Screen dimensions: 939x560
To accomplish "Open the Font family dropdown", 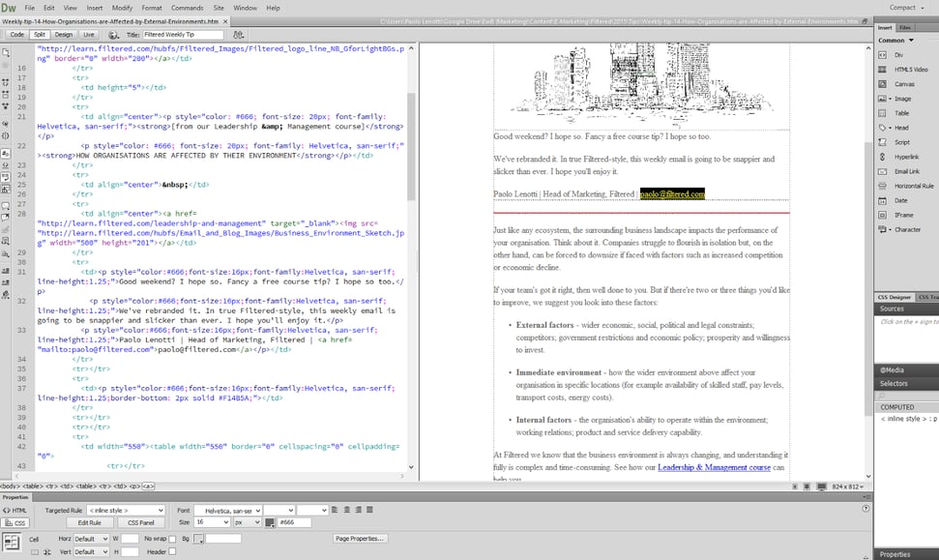I will pos(228,511).
